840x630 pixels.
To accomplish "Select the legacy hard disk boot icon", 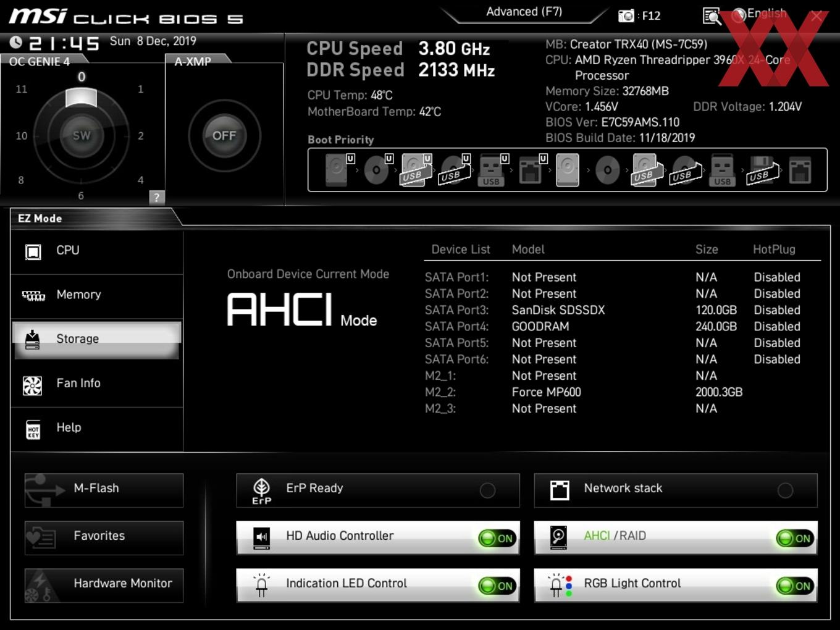I will [568, 170].
